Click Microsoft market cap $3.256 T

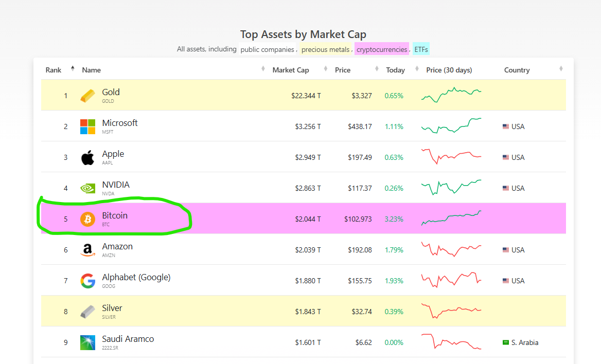308,126
